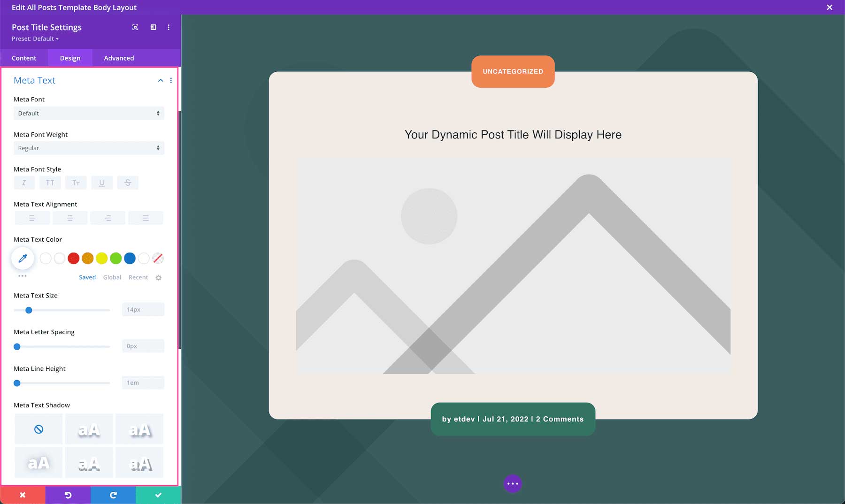Enable underline meta font style
The height and width of the screenshot is (504, 845).
point(102,183)
